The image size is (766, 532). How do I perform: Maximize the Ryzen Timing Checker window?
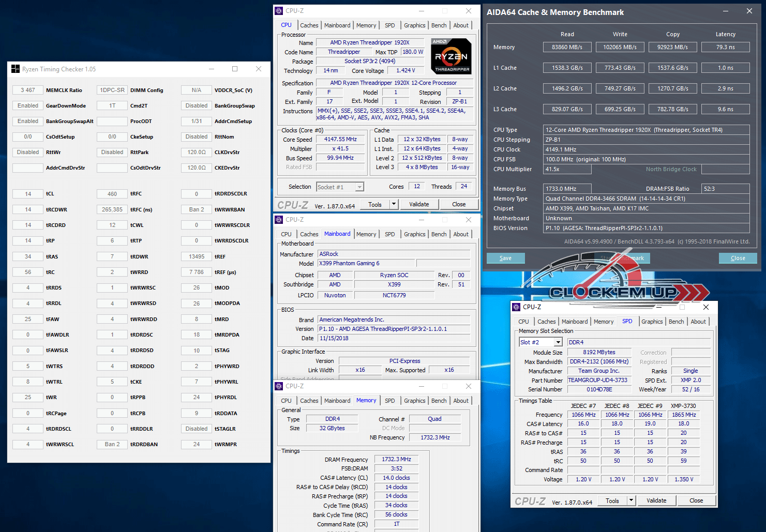click(235, 69)
